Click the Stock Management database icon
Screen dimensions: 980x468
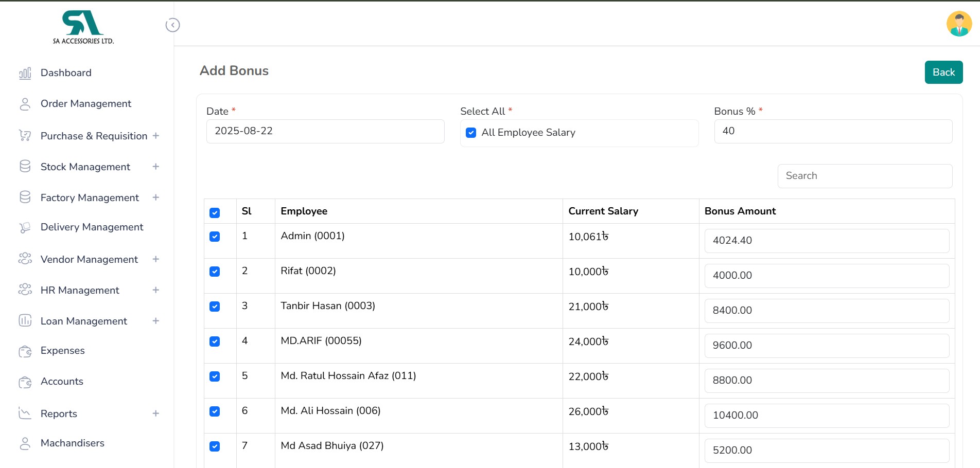(x=25, y=167)
